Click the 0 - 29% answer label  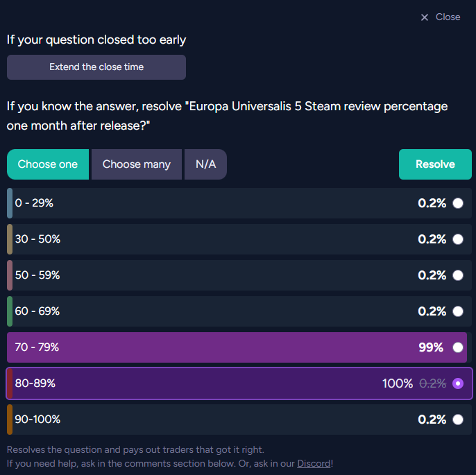(x=34, y=203)
